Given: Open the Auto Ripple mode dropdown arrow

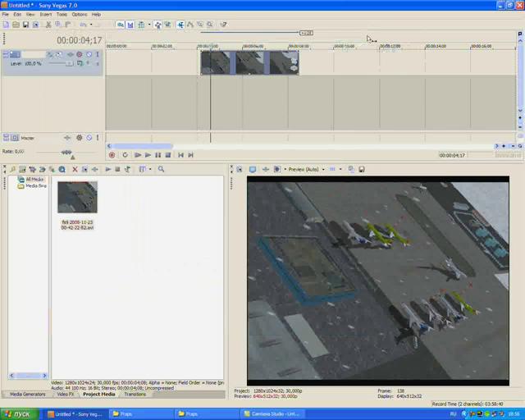Looking at the screenshot, I should click(149, 25).
